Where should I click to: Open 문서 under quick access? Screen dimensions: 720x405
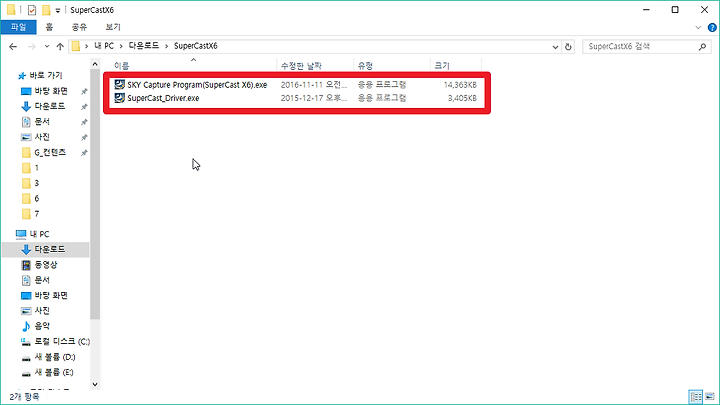pos(42,122)
